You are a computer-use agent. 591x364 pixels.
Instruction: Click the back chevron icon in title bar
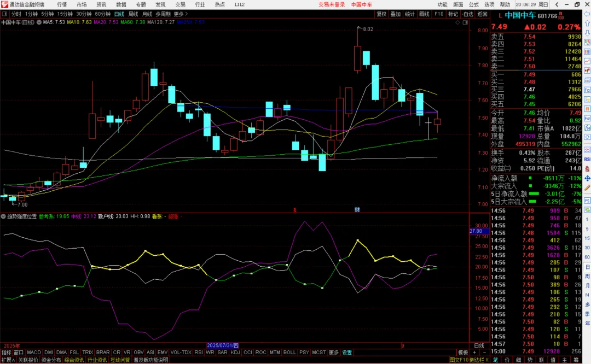557,4
